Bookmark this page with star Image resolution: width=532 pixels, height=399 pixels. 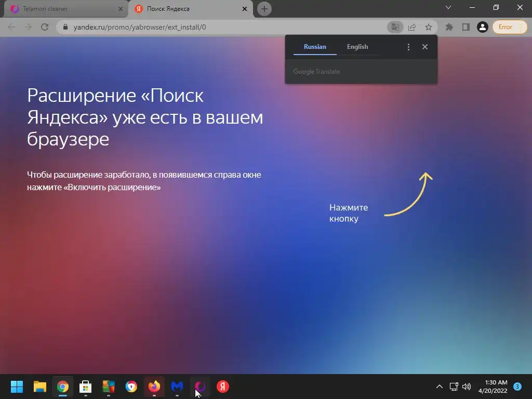pyautogui.click(x=429, y=27)
